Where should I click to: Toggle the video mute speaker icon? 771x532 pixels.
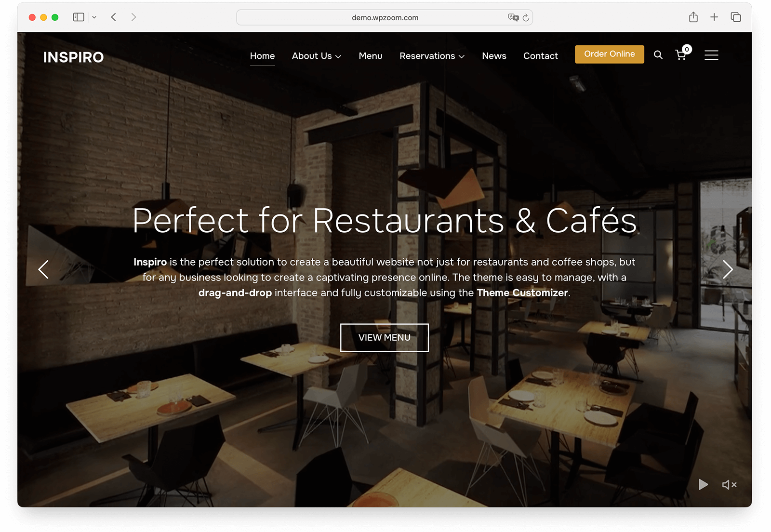pyautogui.click(x=729, y=485)
